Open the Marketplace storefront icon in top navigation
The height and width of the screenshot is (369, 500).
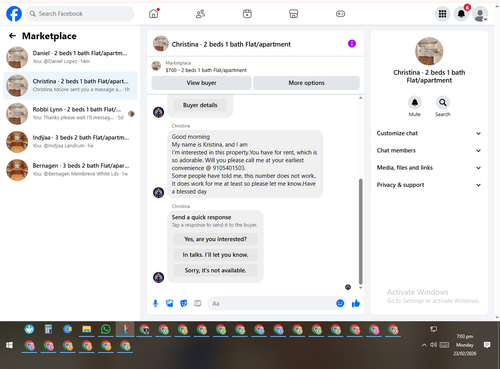coord(294,14)
